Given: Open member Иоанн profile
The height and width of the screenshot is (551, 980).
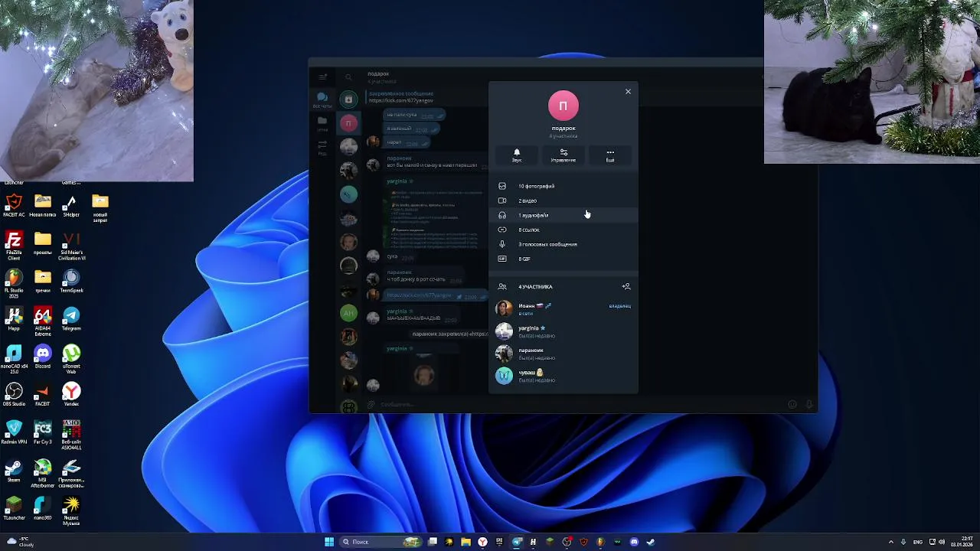Looking at the screenshot, I should coord(563,308).
